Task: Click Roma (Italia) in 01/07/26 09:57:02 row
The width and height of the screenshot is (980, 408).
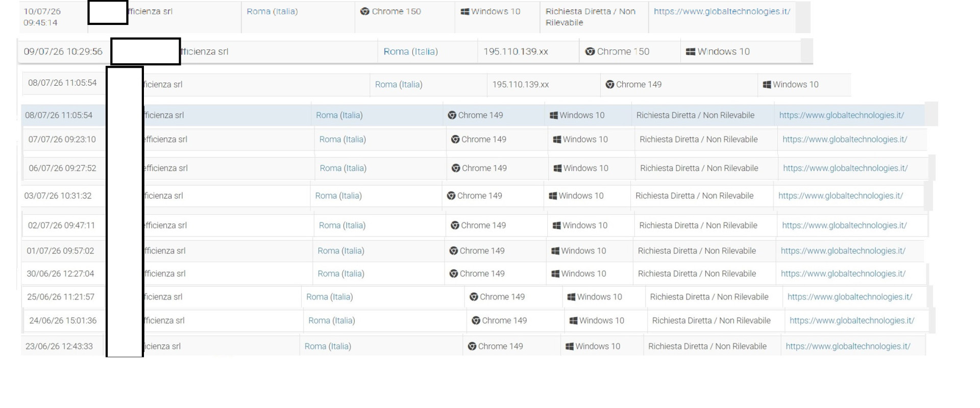Action: 341,251
